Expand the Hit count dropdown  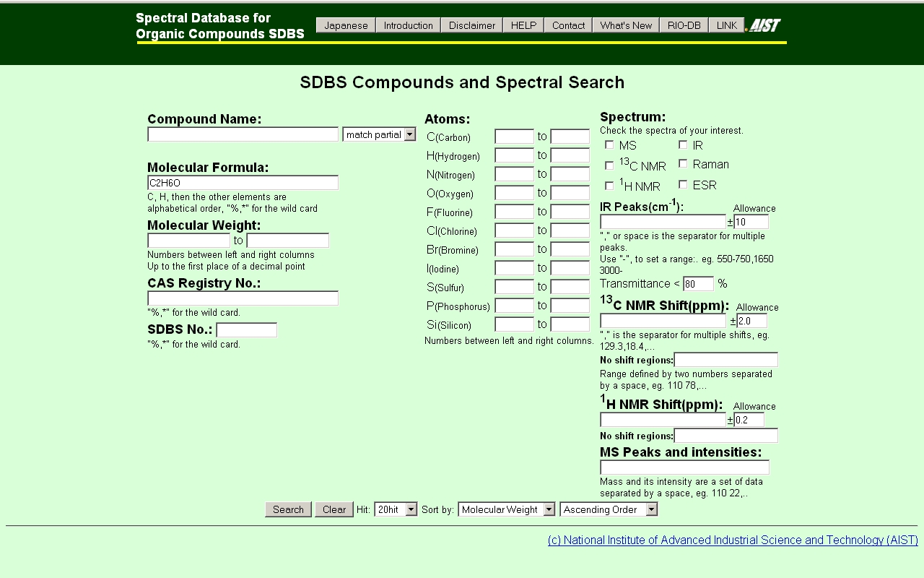point(396,509)
